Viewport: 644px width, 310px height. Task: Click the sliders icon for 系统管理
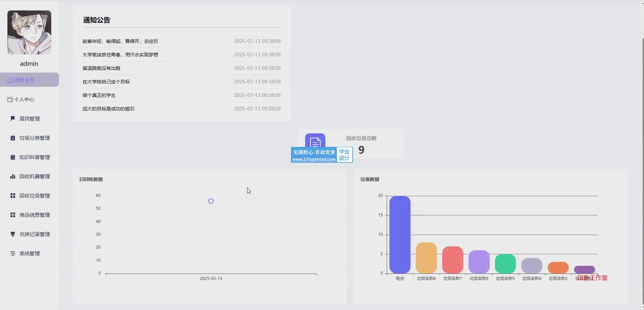[x=13, y=253]
